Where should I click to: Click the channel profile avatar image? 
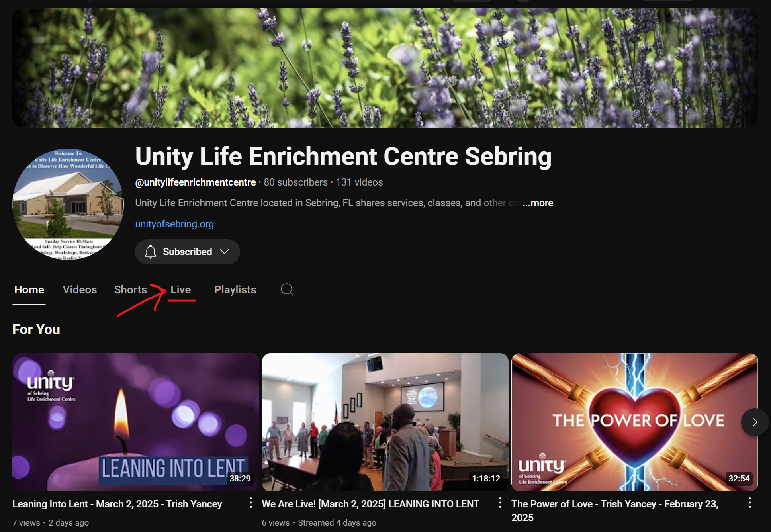(68, 204)
